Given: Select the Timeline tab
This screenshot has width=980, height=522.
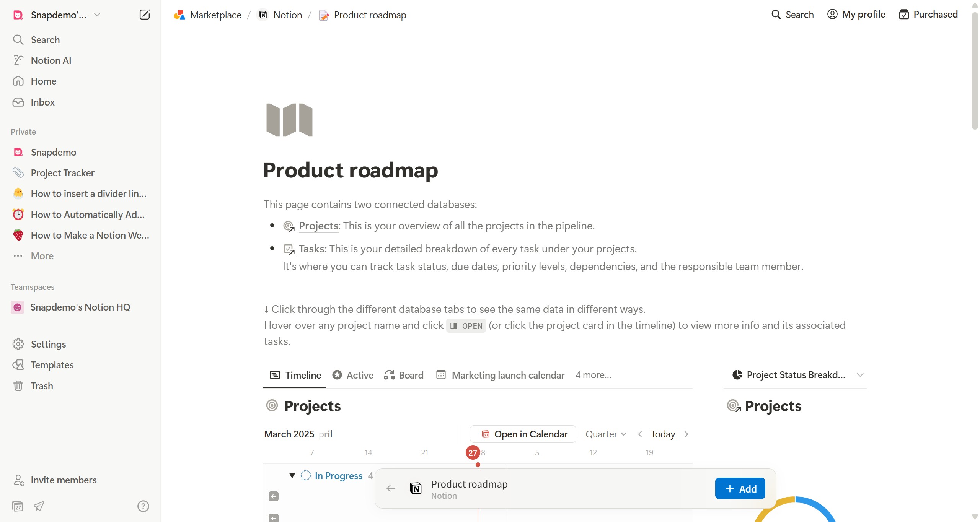Looking at the screenshot, I should tap(295, 375).
